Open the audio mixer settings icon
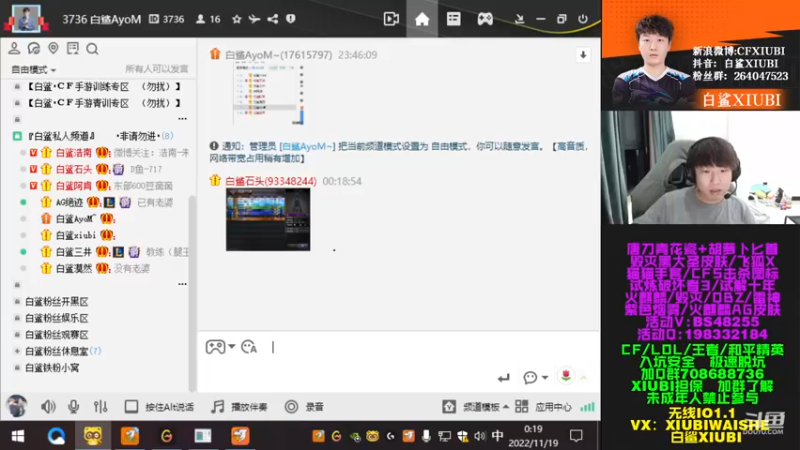 101,407
